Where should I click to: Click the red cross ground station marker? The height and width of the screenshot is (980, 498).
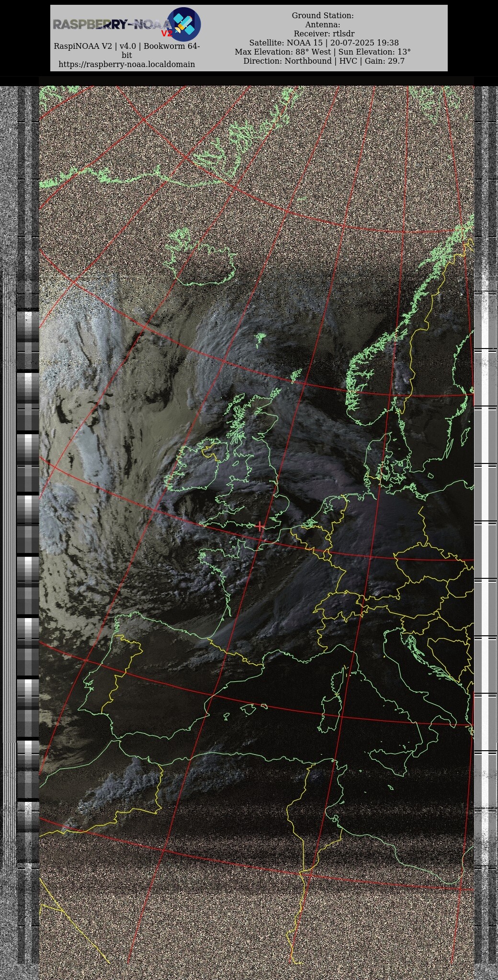coord(260,527)
